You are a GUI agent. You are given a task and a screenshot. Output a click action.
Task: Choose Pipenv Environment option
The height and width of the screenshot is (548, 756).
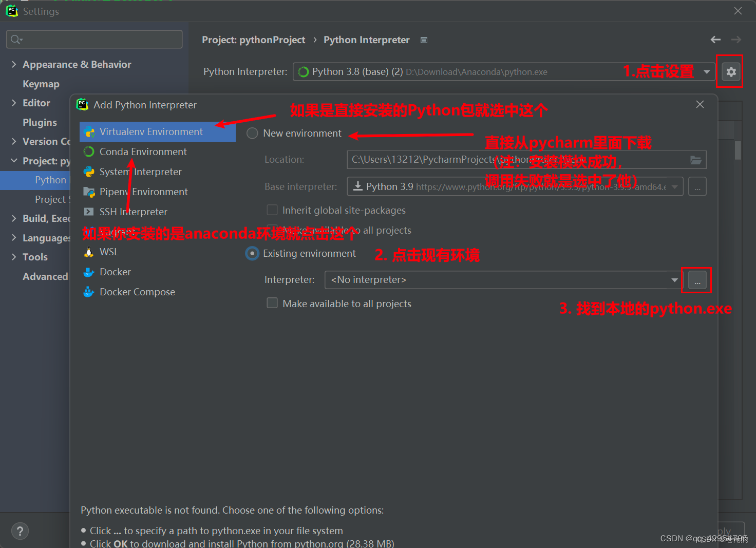click(158, 192)
